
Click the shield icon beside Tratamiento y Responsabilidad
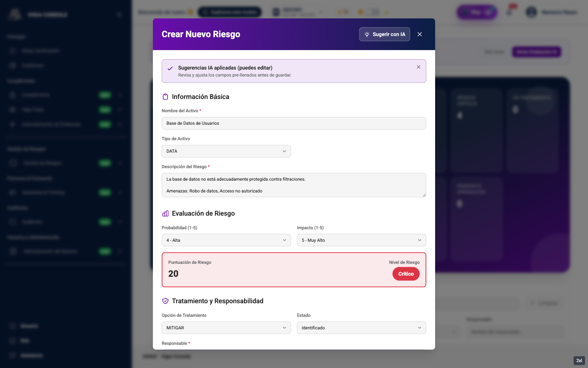165,301
